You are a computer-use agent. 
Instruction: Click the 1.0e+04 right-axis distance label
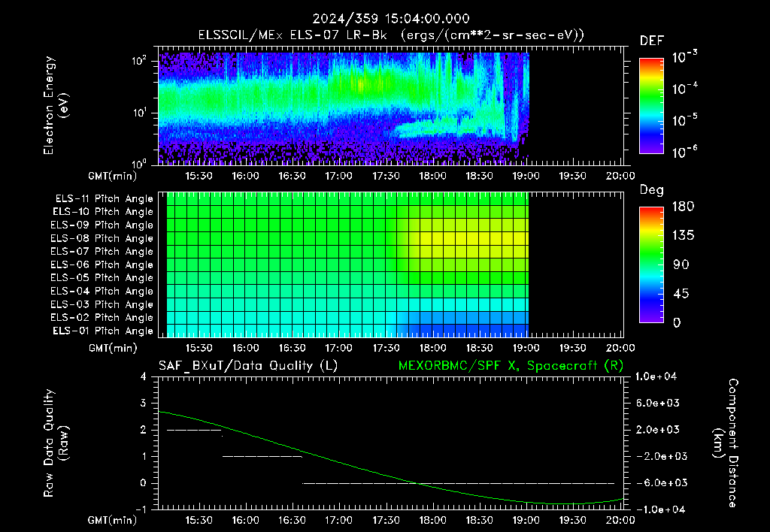pos(656,376)
